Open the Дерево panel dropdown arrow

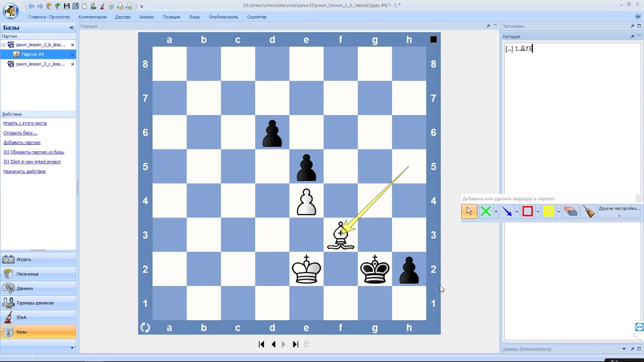624,349
